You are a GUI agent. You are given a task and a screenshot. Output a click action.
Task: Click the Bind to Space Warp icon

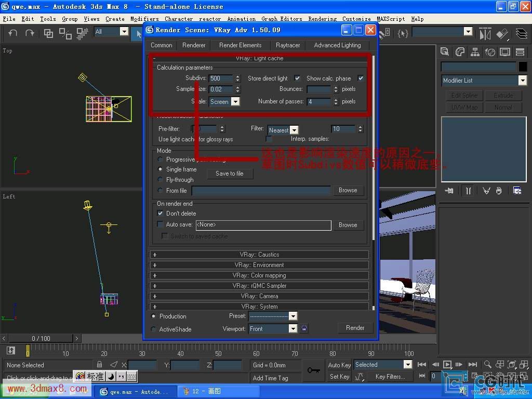(82, 33)
